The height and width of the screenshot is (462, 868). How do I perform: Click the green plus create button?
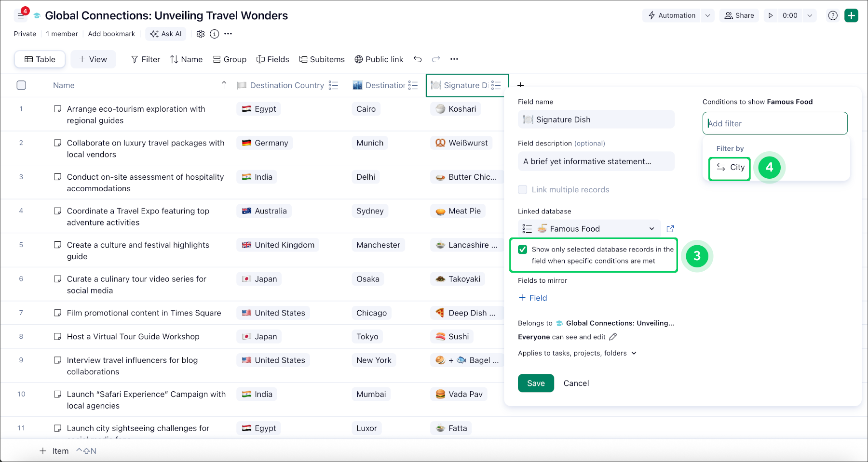coord(851,15)
